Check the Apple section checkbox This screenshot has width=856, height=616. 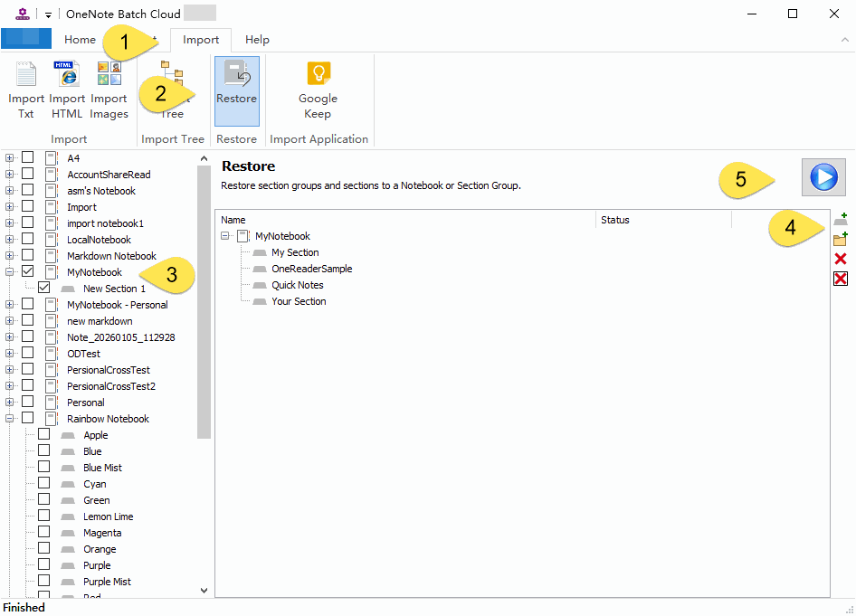[x=43, y=435]
